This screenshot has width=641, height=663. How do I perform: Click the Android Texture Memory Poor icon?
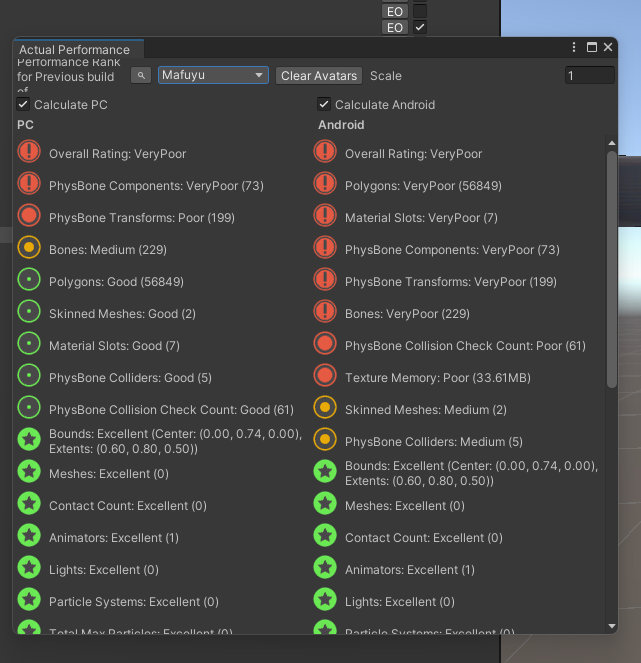click(x=325, y=375)
